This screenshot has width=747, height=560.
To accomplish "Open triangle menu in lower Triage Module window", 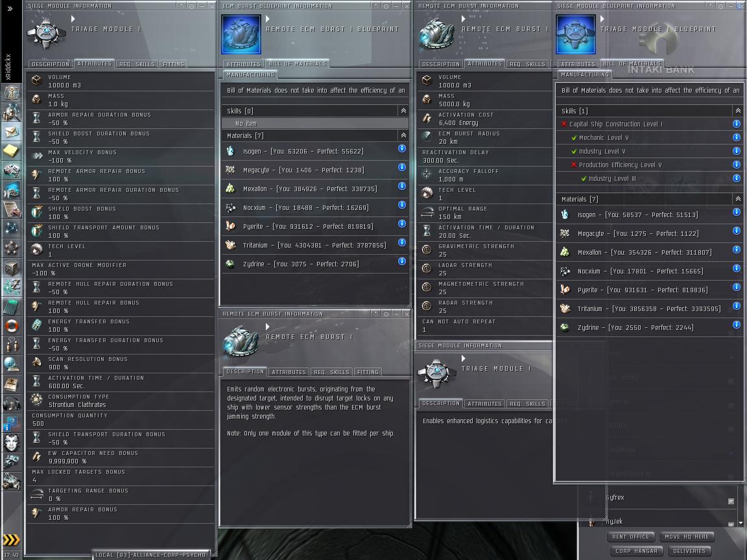I will click(x=463, y=358).
